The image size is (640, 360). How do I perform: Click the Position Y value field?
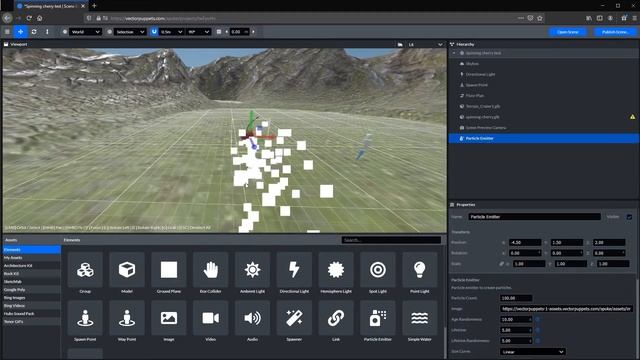coord(567,242)
